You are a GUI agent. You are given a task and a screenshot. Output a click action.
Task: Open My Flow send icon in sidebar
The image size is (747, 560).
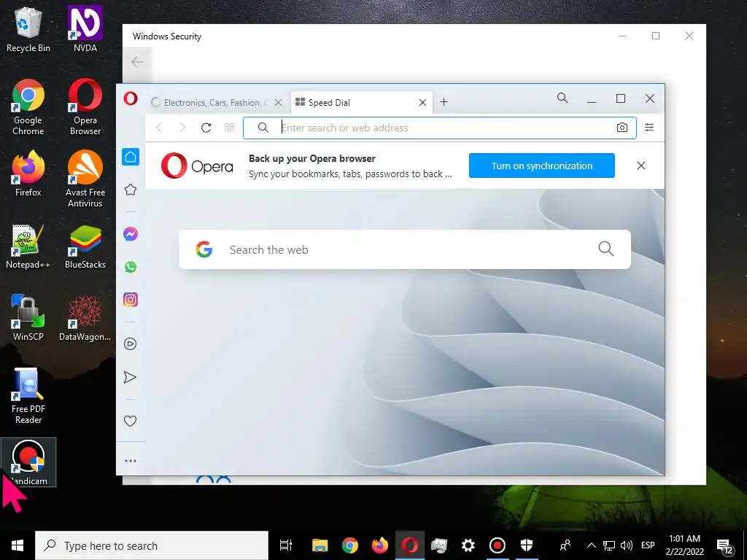[130, 377]
